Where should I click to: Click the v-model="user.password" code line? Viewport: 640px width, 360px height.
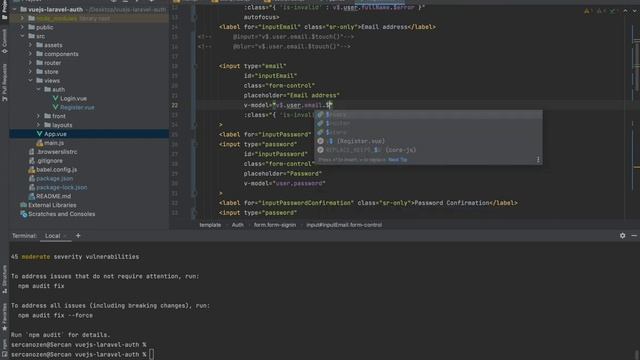pos(284,183)
